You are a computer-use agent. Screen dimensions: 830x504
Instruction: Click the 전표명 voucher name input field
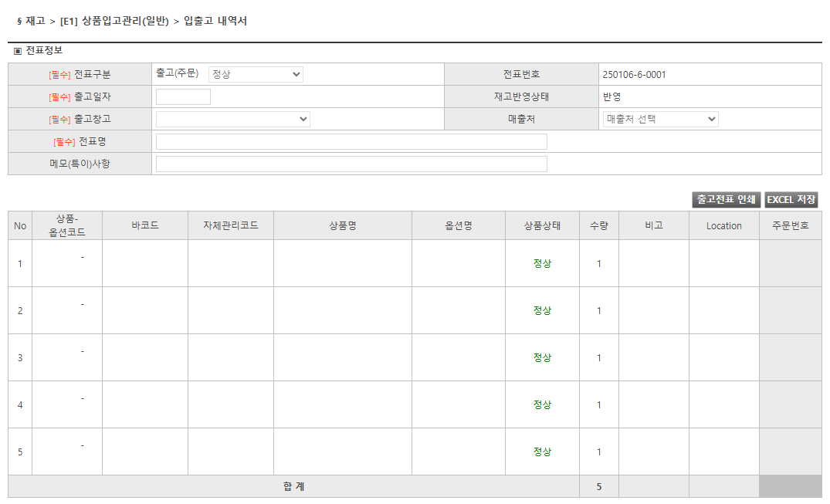coord(351,141)
